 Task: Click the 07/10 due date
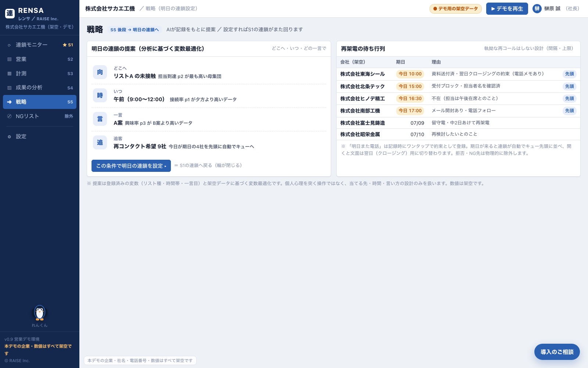pyautogui.click(x=417, y=134)
